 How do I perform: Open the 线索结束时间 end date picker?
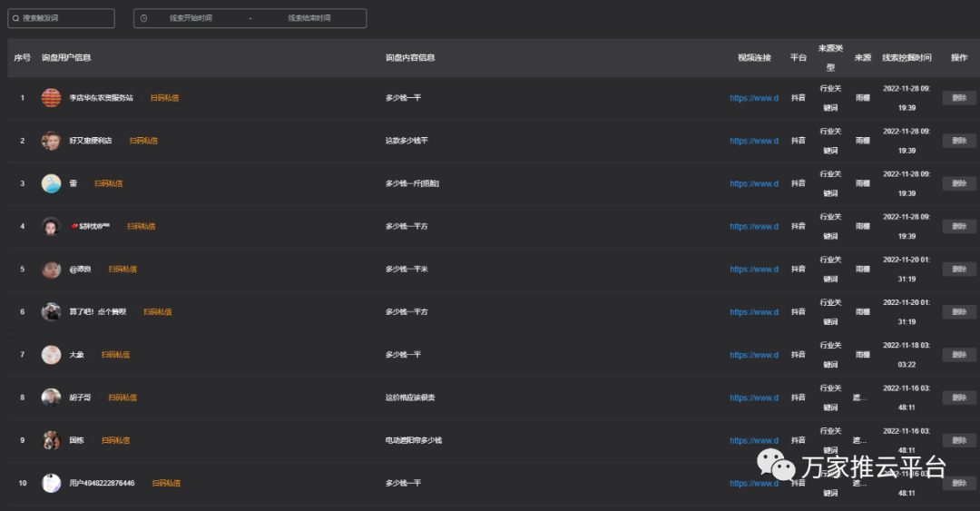(309, 18)
